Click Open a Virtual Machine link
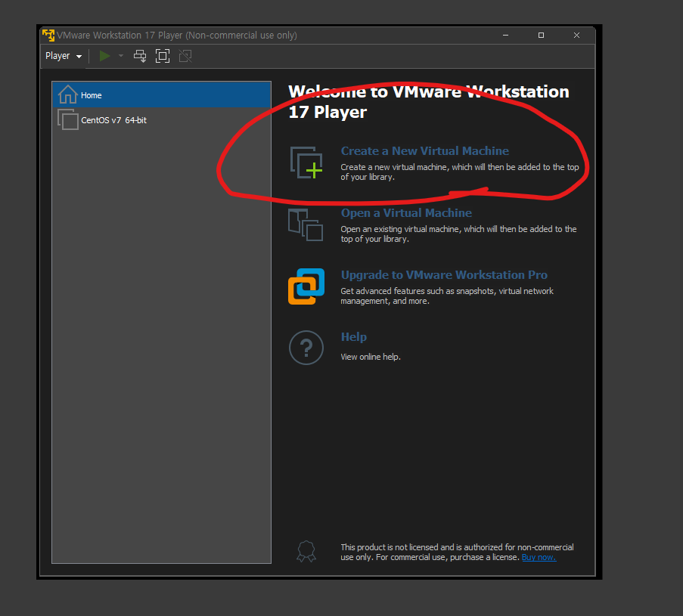Screen dimensions: 683x616 [406, 213]
